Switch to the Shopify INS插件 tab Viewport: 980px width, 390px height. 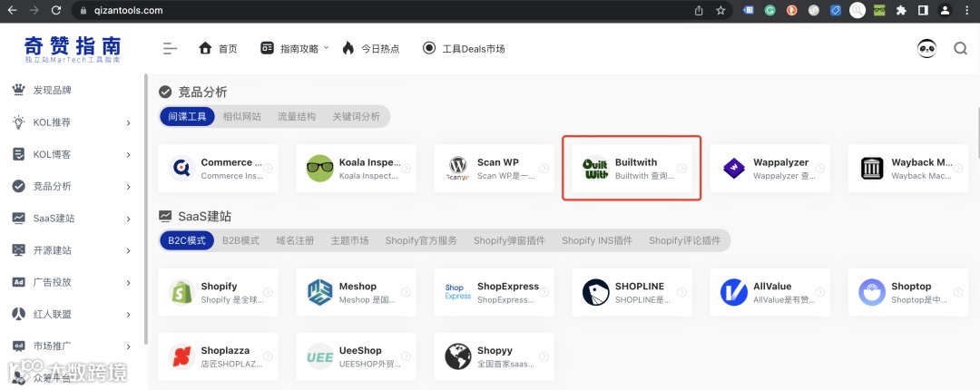click(x=597, y=240)
